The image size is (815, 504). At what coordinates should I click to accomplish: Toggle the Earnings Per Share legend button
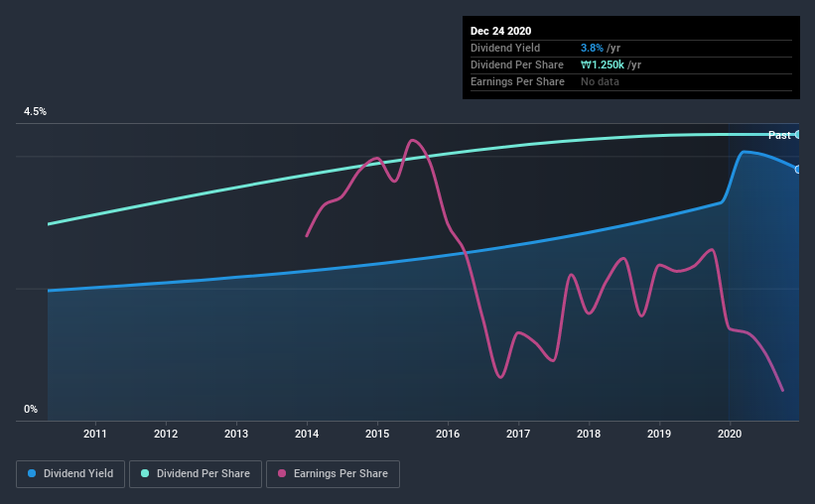point(333,474)
